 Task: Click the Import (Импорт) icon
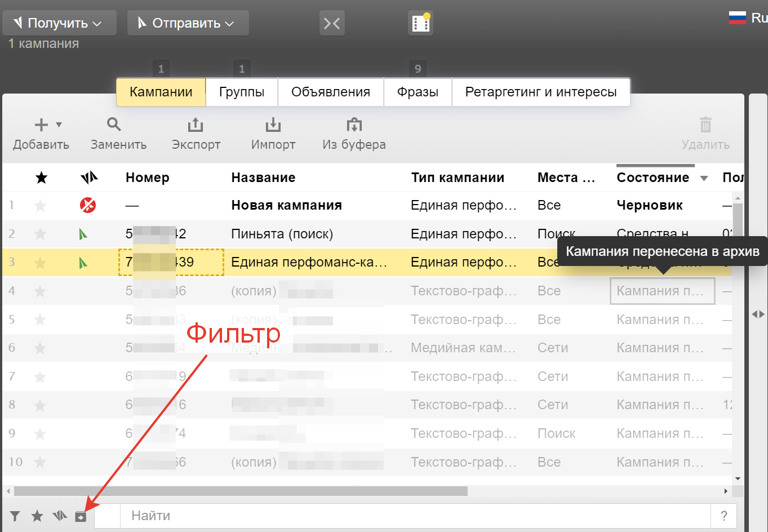273,125
